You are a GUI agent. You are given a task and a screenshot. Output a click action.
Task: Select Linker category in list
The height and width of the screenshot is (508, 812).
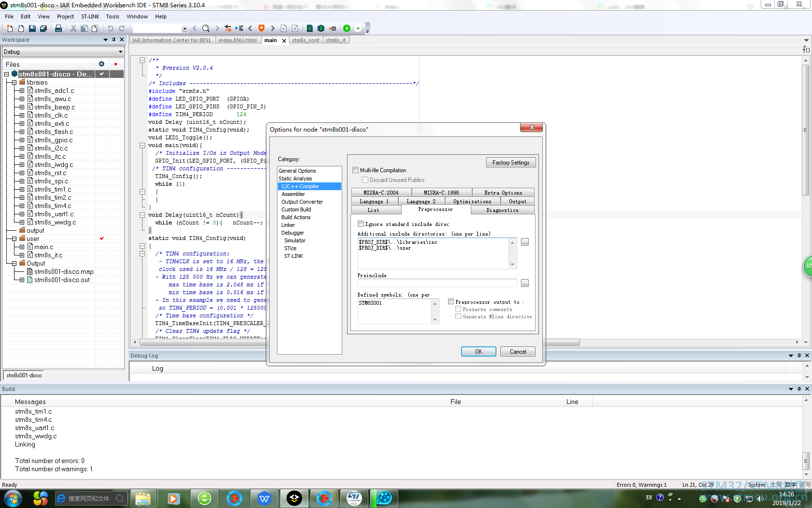288,225
